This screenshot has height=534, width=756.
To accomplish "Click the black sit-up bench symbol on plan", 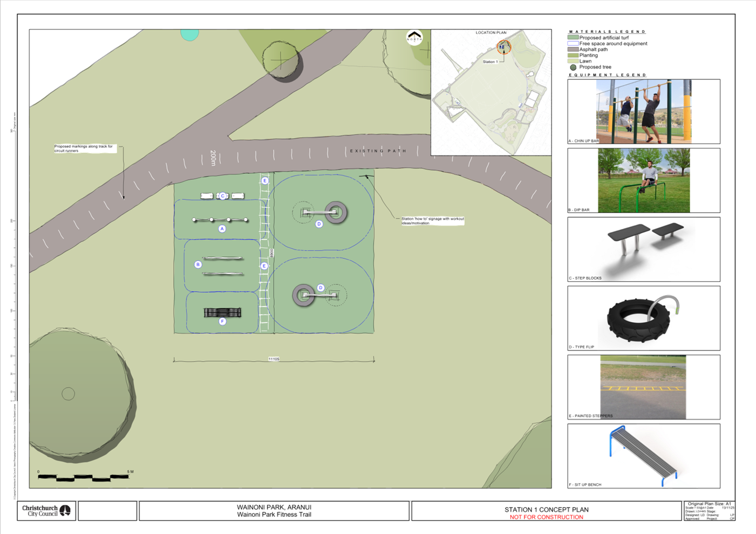I will click(x=222, y=313).
